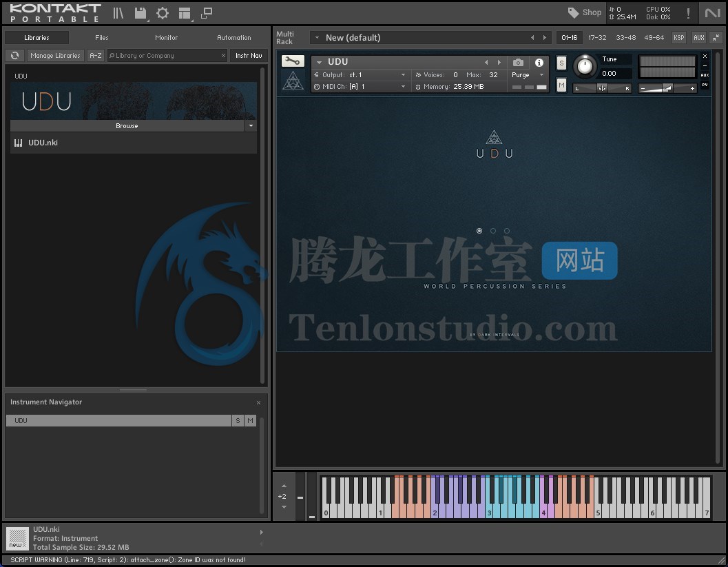Open the MIDI Ch dropdown
This screenshot has width=728, height=567.
pos(360,86)
